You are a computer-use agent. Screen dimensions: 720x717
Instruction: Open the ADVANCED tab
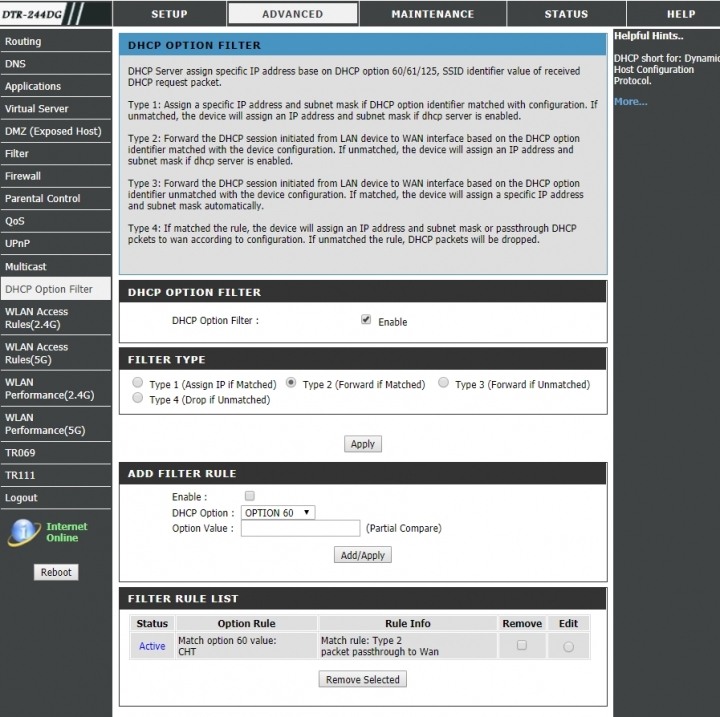tap(292, 14)
